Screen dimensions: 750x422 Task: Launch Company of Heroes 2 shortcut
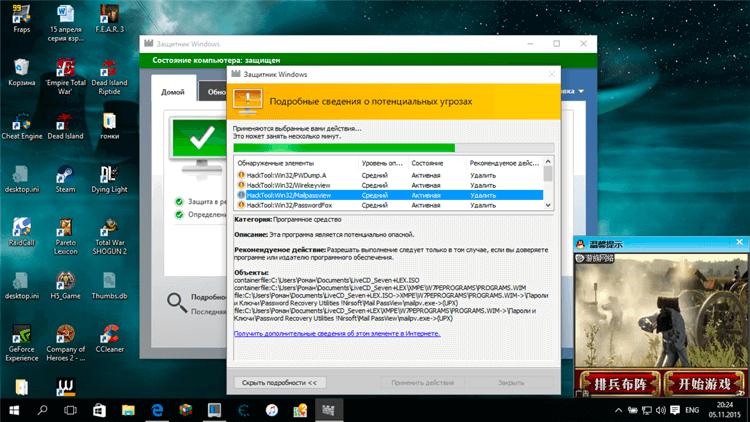click(x=66, y=343)
